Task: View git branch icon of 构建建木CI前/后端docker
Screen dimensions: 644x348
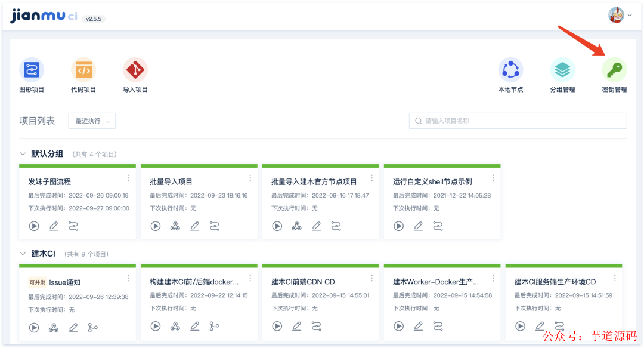Action: pyautogui.click(x=215, y=326)
